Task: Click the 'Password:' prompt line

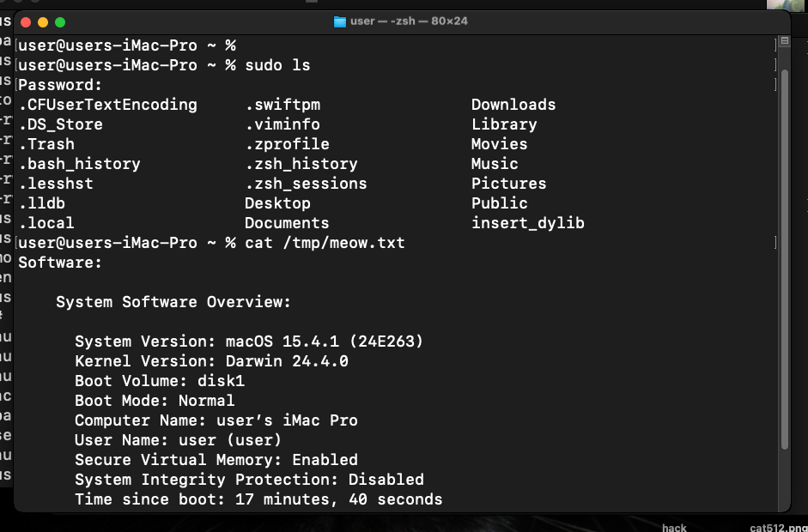Action: [60, 85]
